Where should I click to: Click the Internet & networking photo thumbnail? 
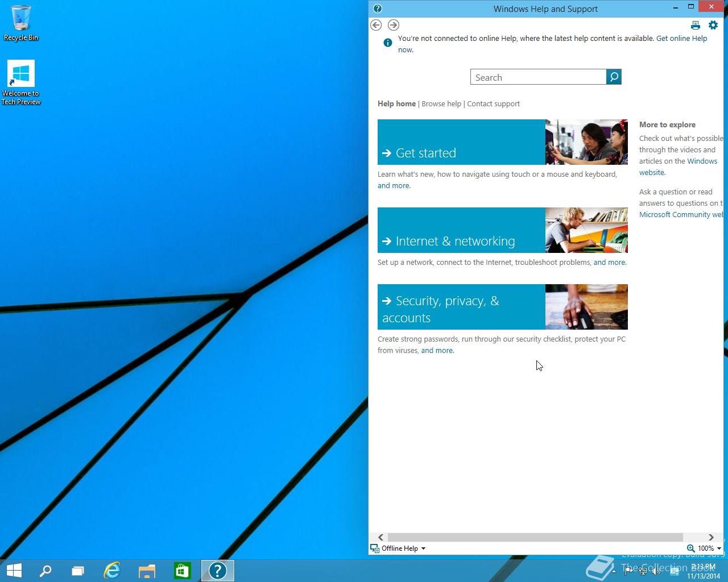(586, 230)
